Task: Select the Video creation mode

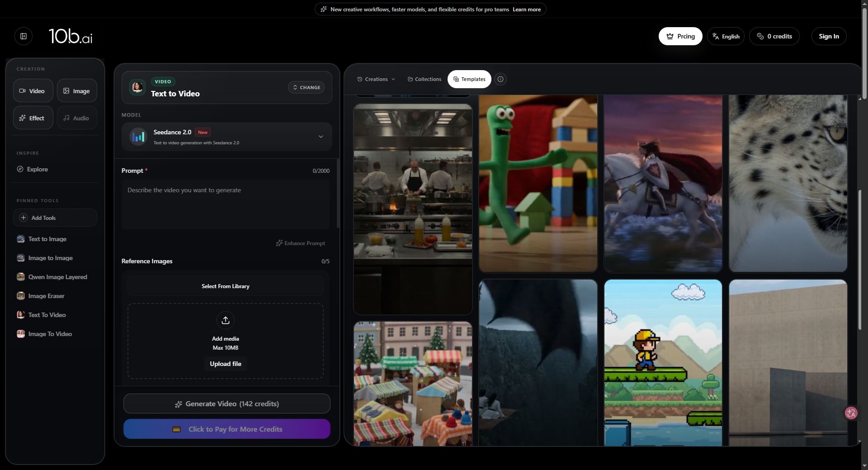Action: pos(33,91)
